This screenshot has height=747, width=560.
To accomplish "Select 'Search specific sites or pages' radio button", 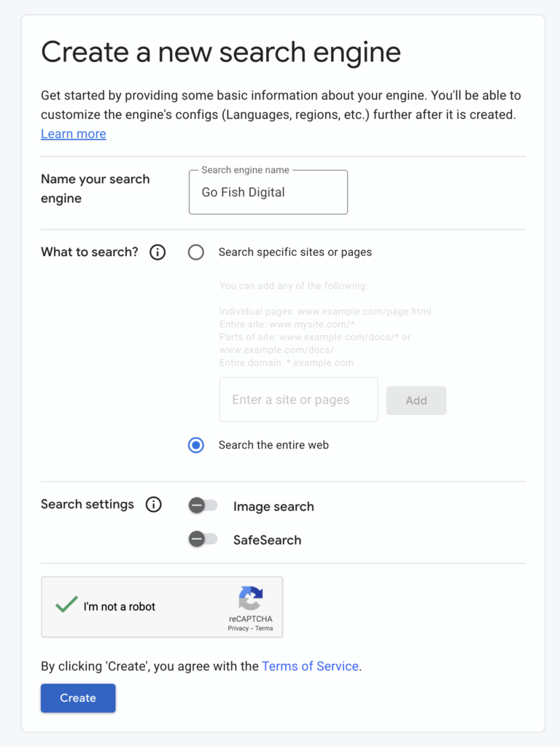I will [x=196, y=252].
